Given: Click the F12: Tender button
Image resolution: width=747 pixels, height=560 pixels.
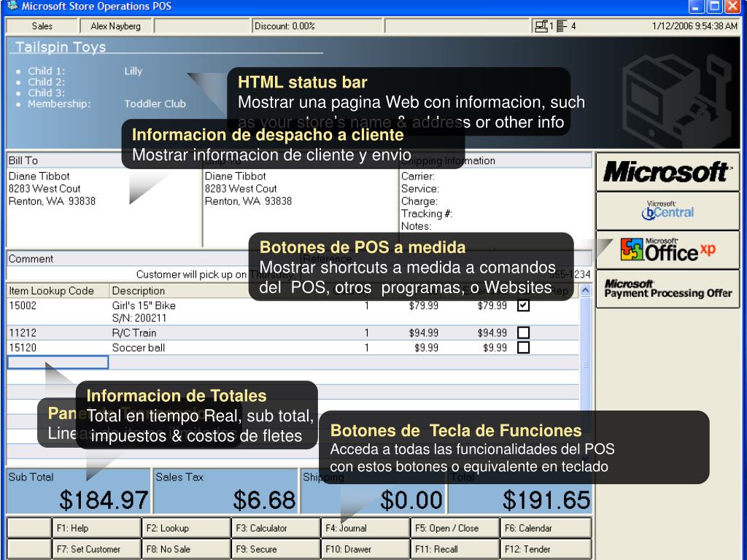Looking at the screenshot, I should 546,549.
